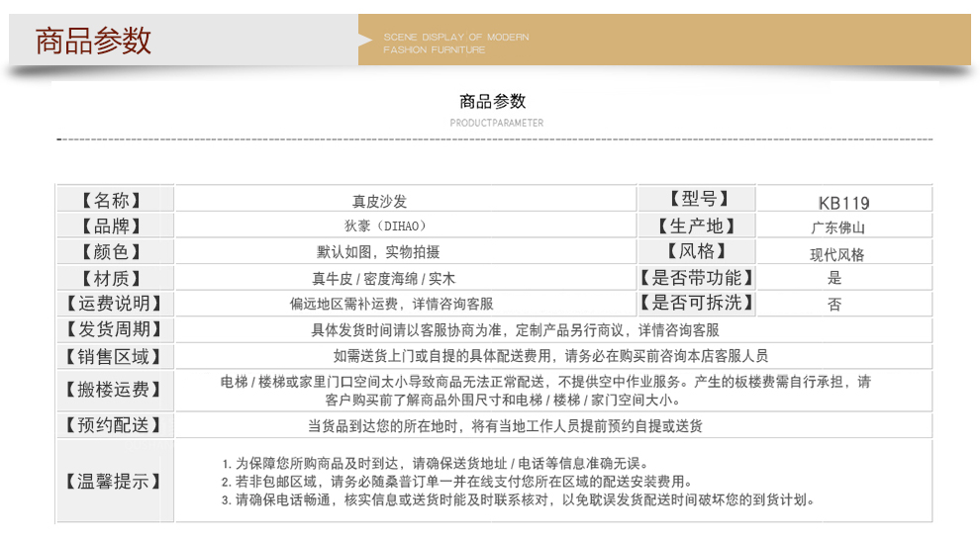This screenshot has width=980, height=541.
Task: Click the 【风格】 label cell
Action: coord(697,251)
